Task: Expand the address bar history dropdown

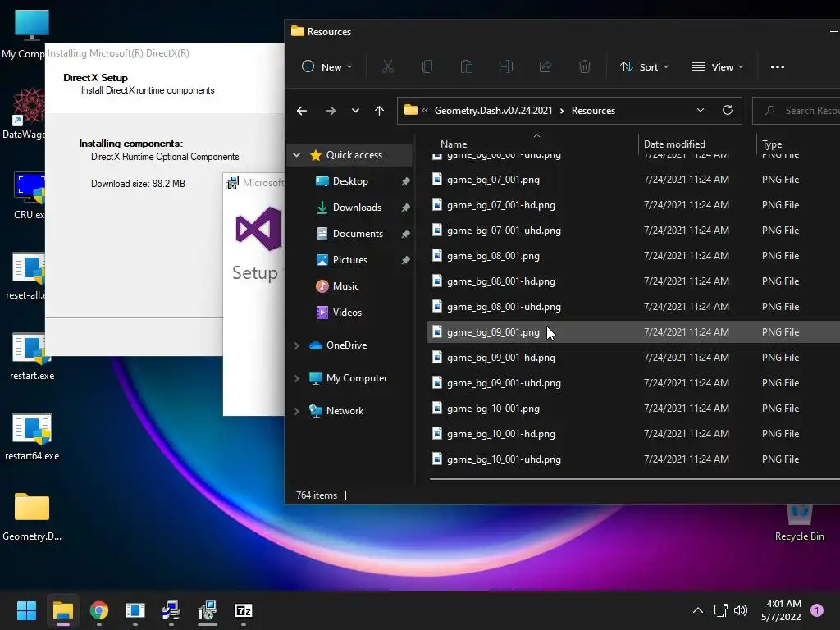Action: tap(701, 111)
